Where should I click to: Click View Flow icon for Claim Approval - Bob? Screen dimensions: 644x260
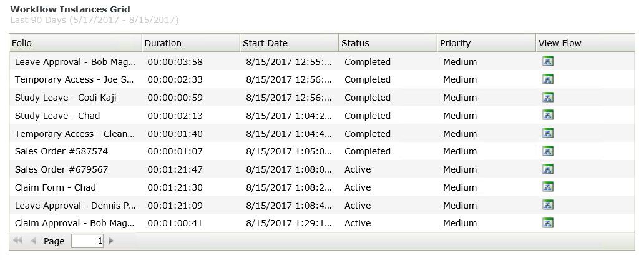pyautogui.click(x=548, y=223)
